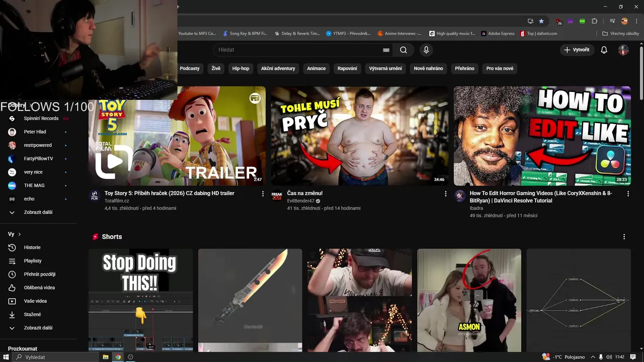Bookmark this page with the star icon
Screen dimensions: 644x362
pos(541,21)
